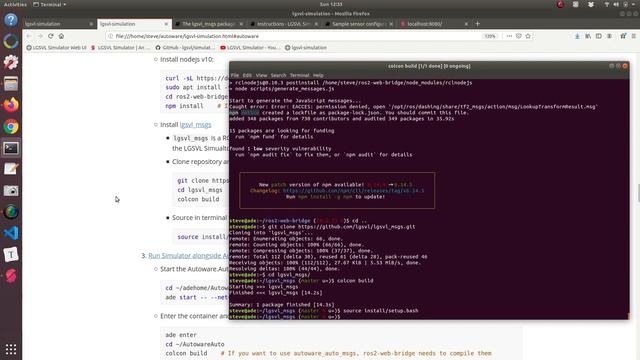Close the localhost:8080 tab
The width and height of the screenshot is (640, 360).
pyautogui.click(x=466, y=24)
